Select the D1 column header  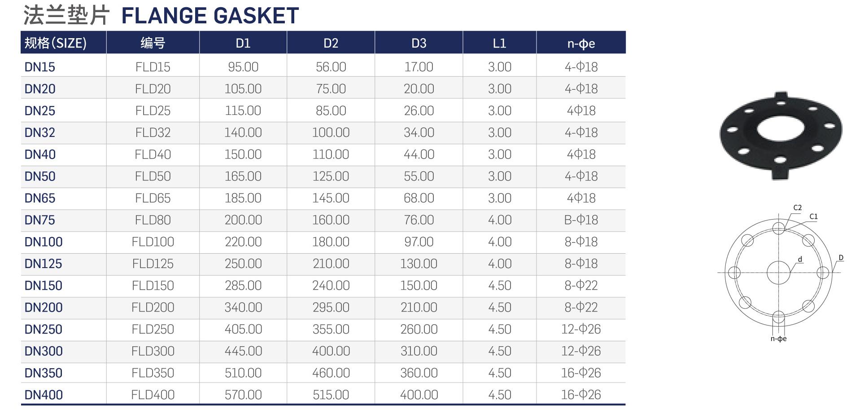click(x=243, y=43)
